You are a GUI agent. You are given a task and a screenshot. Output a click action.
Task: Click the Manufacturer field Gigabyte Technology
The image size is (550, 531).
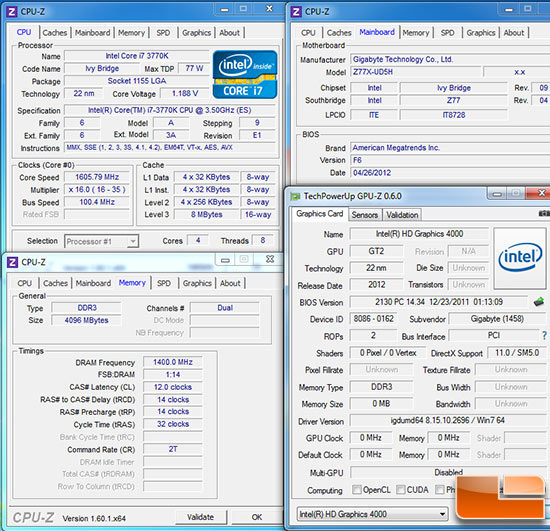point(450,59)
